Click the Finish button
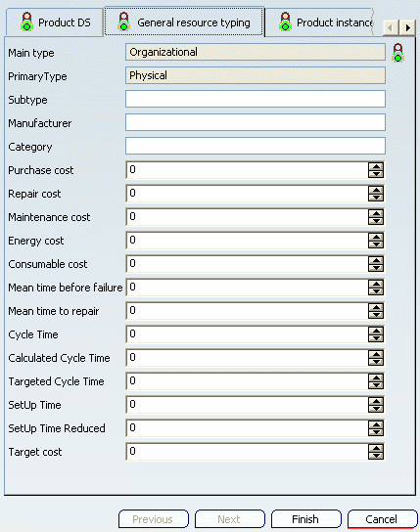Screen dimensions: 420x532 [x=306, y=519]
